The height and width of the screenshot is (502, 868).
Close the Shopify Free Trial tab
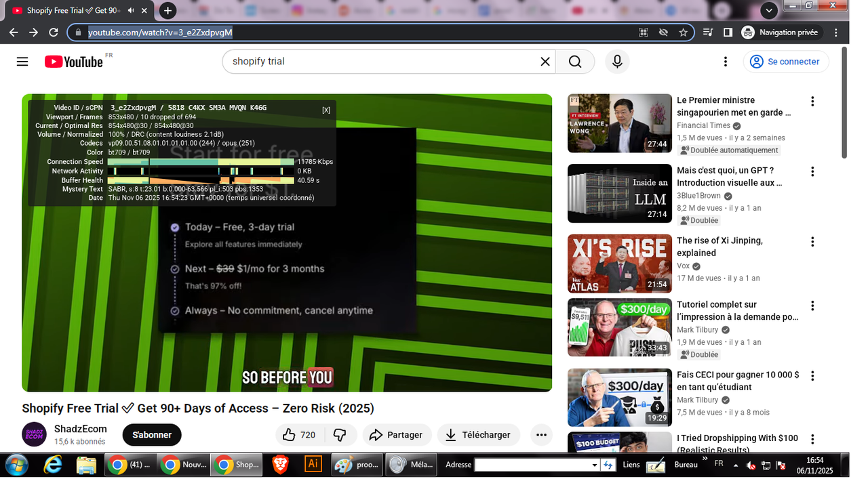point(144,11)
